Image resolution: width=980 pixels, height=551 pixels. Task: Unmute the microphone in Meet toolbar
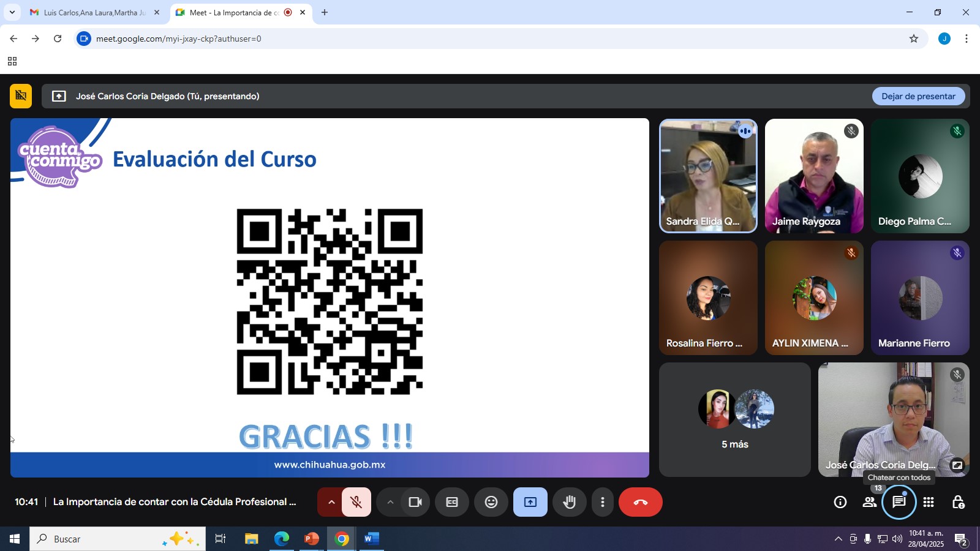(x=356, y=502)
